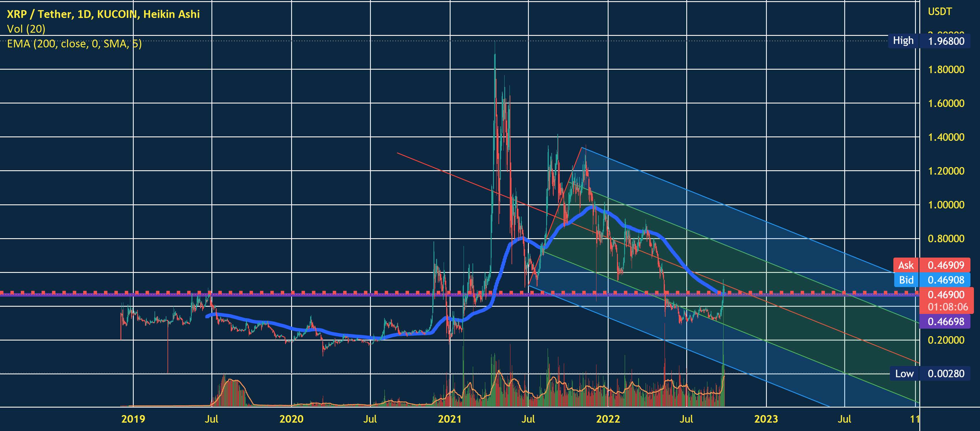Click the Ask 0.46909 price tag

tap(932, 265)
